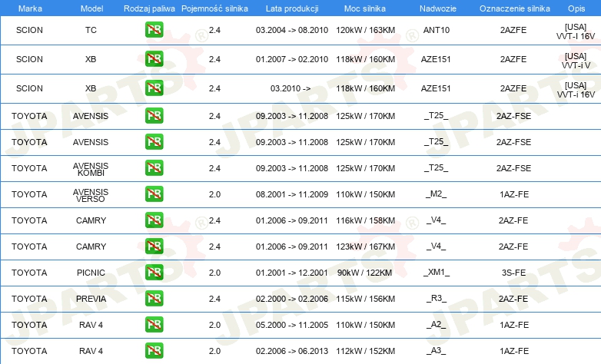Select the 02.2000 -> 02.2006 production date
The width and height of the screenshot is (601, 364).
292,298
